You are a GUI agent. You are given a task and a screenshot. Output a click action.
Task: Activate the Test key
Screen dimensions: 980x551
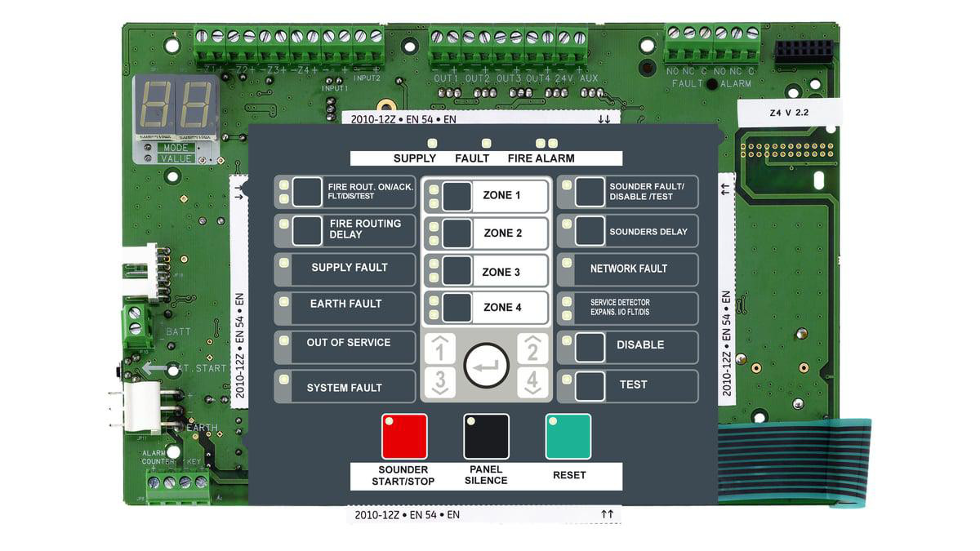[590, 386]
